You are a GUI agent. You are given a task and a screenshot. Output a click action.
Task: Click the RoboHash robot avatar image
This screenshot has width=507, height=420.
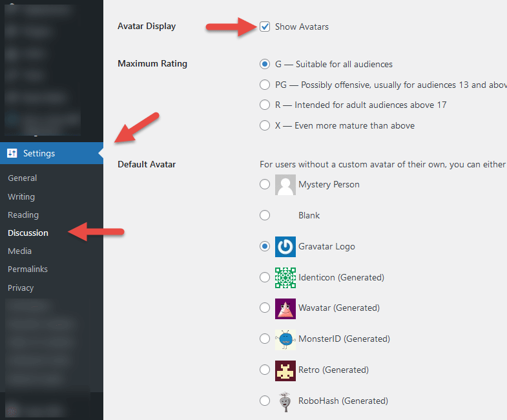285,401
